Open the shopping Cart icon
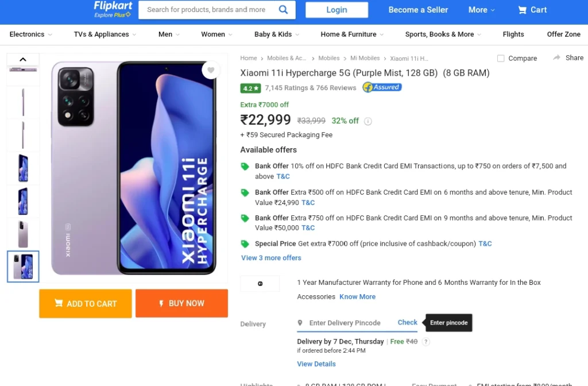588x386 pixels. pos(522,10)
